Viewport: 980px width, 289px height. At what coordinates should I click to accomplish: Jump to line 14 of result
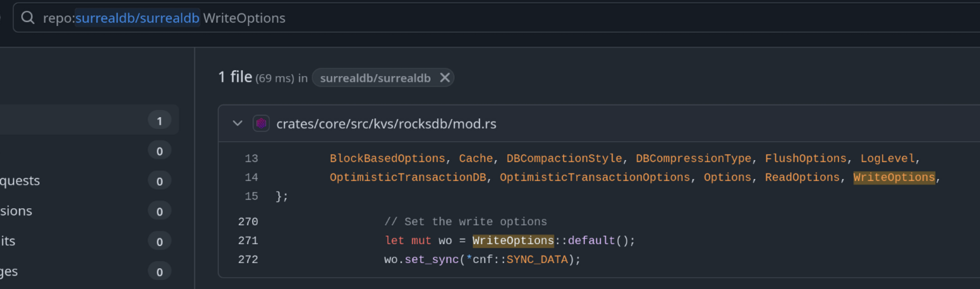tap(251, 178)
